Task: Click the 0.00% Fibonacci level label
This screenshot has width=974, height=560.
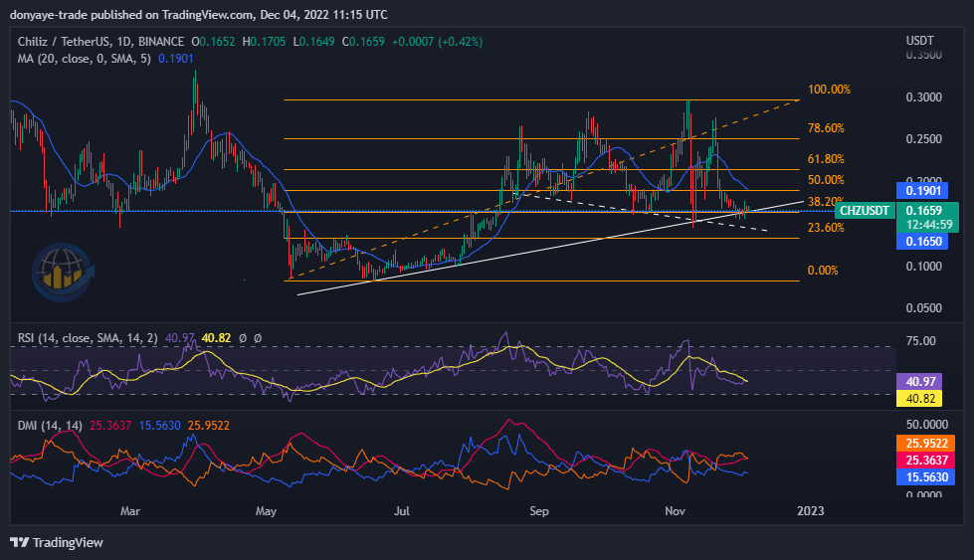Action: 823,271
